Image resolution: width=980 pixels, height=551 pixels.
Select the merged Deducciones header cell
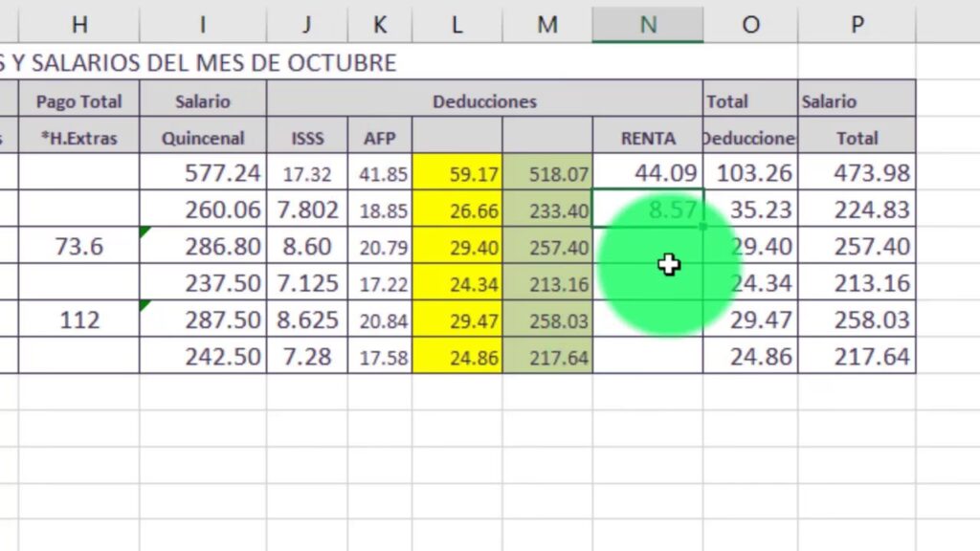tap(484, 100)
